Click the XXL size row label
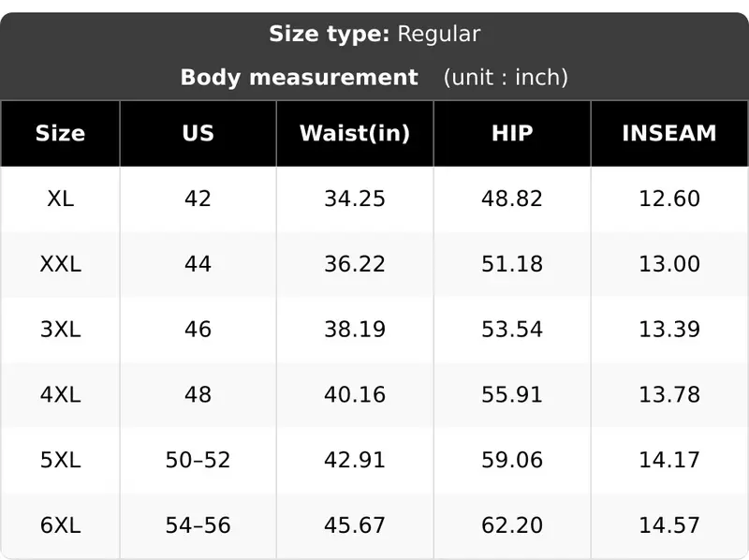Viewport: 749px width, 560px height. (60, 264)
